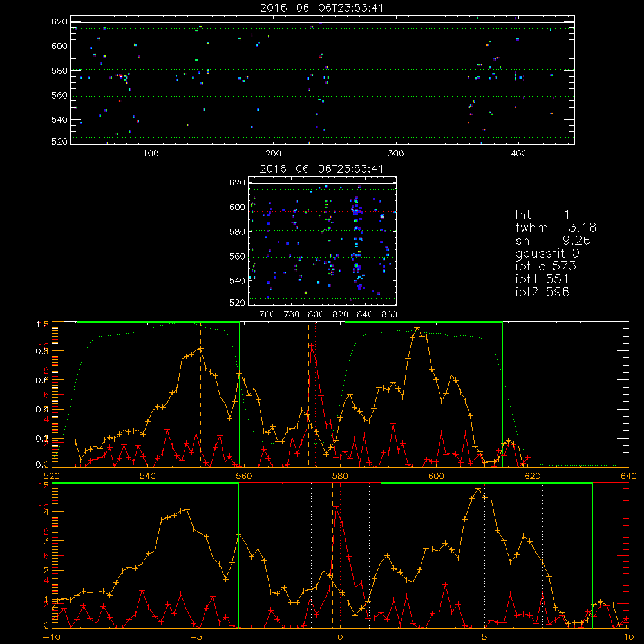The image size is (644, 644).
Task: Click x-axis label -10 on the bottom plot
Action: 52,638
